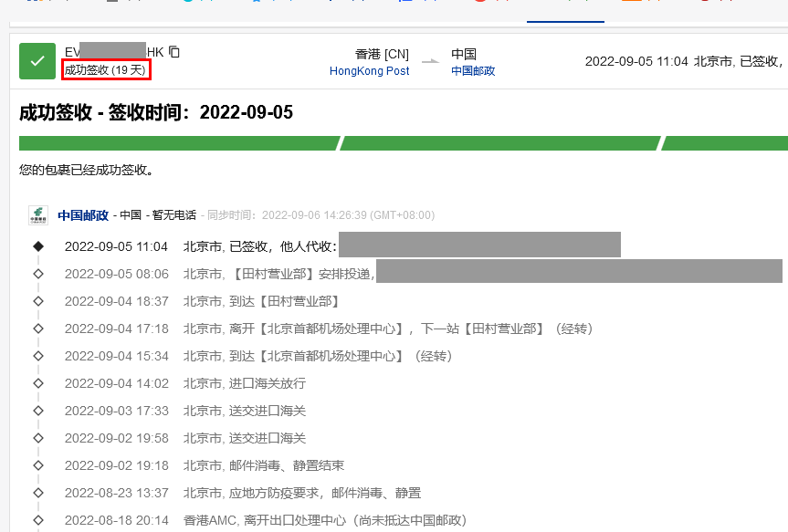This screenshot has width=788, height=532.
Task: Click the 到达【田村营业部】 tracking entry
Action: (261, 301)
